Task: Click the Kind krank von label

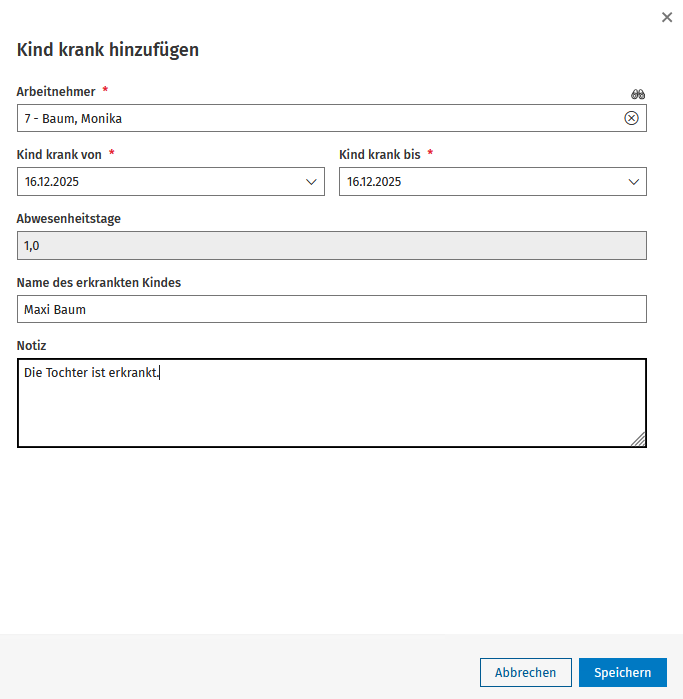Action: [59, 155]
